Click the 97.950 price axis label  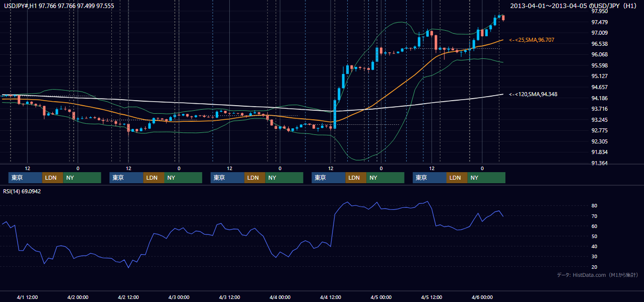[599, 11]
